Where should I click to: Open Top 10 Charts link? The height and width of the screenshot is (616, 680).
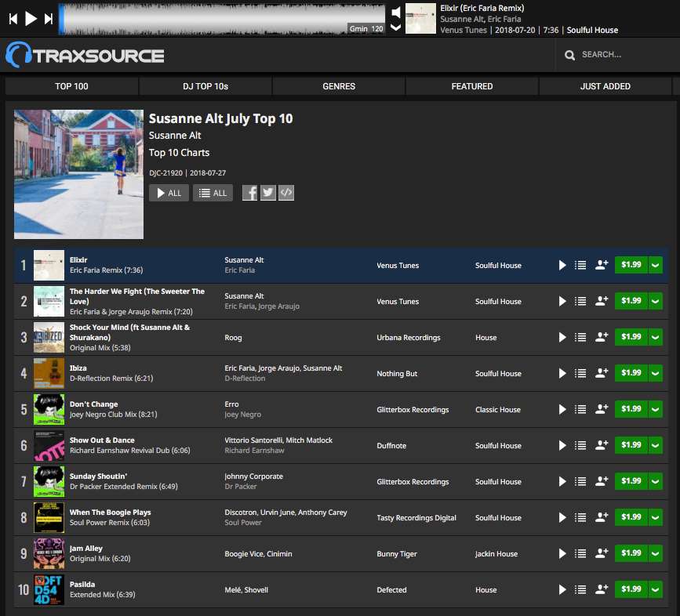pyautogui.click(x=179, y=153)
